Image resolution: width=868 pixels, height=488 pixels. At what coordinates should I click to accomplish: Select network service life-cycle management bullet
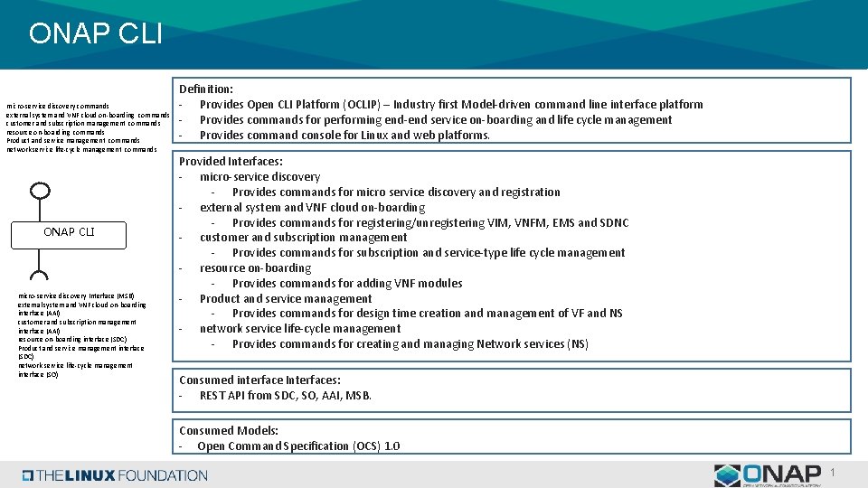click(x=300, y=329)
